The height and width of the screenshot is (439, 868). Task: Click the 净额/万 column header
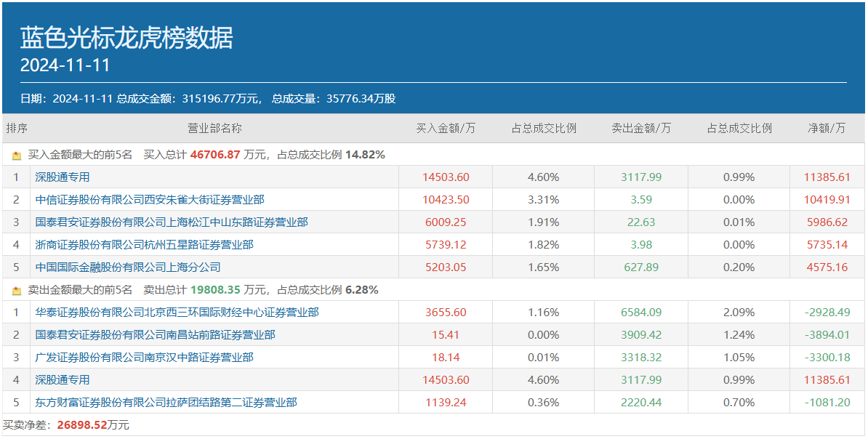[827, 129]
